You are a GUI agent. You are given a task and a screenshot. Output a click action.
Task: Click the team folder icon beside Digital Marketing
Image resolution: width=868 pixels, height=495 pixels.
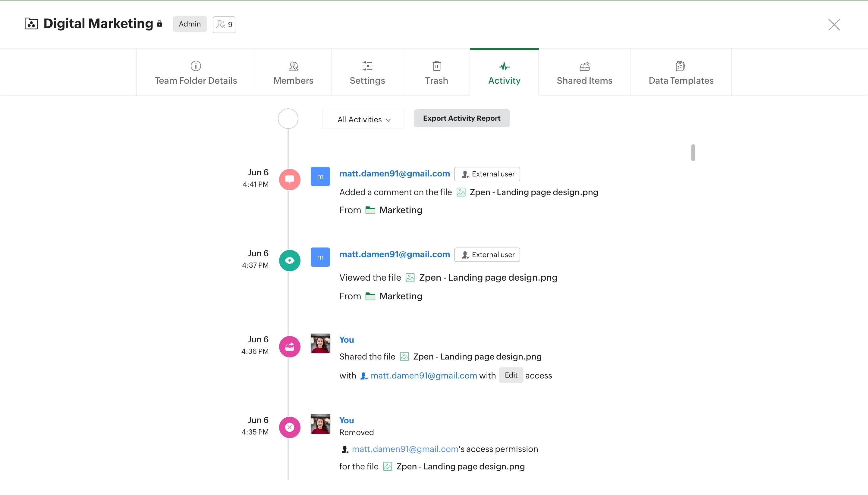point(31,24)
